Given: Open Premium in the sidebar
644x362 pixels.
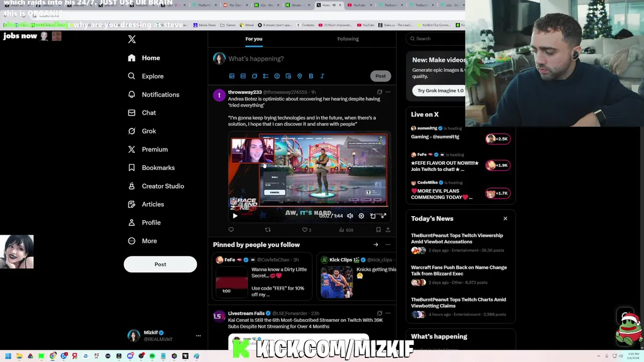Looking at the screenshot, I should 147,149.
